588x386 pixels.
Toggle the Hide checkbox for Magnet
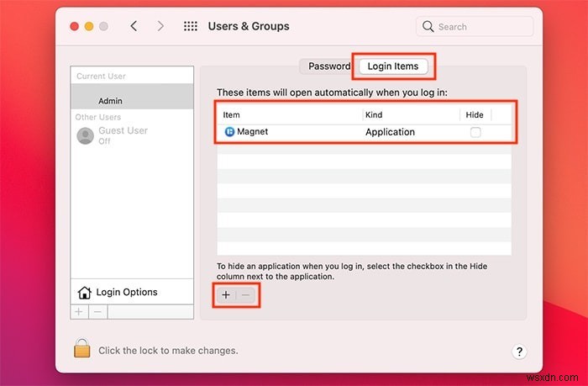point(475,132)
